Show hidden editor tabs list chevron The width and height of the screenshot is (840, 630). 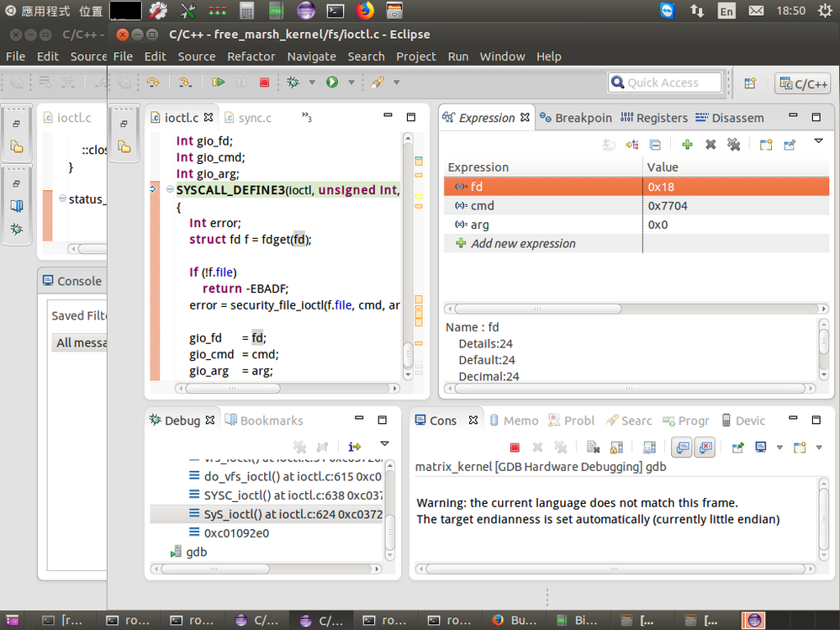click(x=306, y=116)
